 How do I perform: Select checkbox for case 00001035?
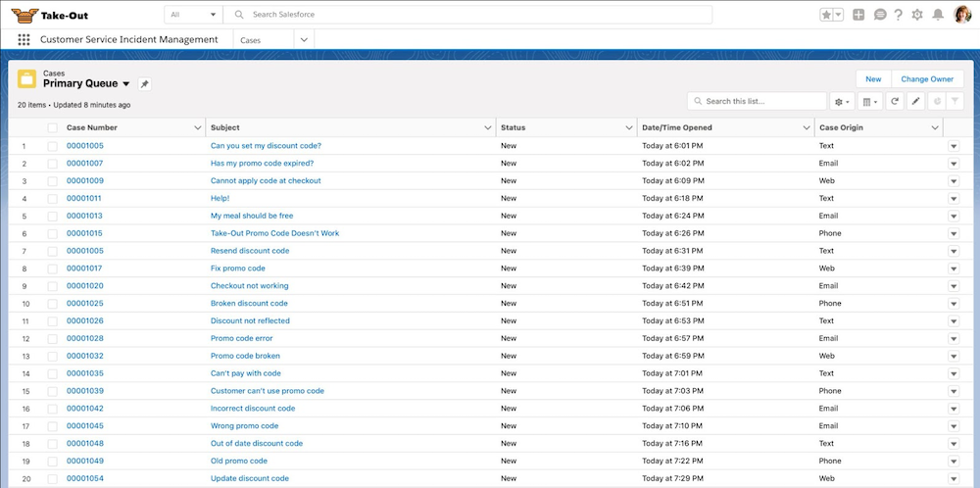(53, 373)
